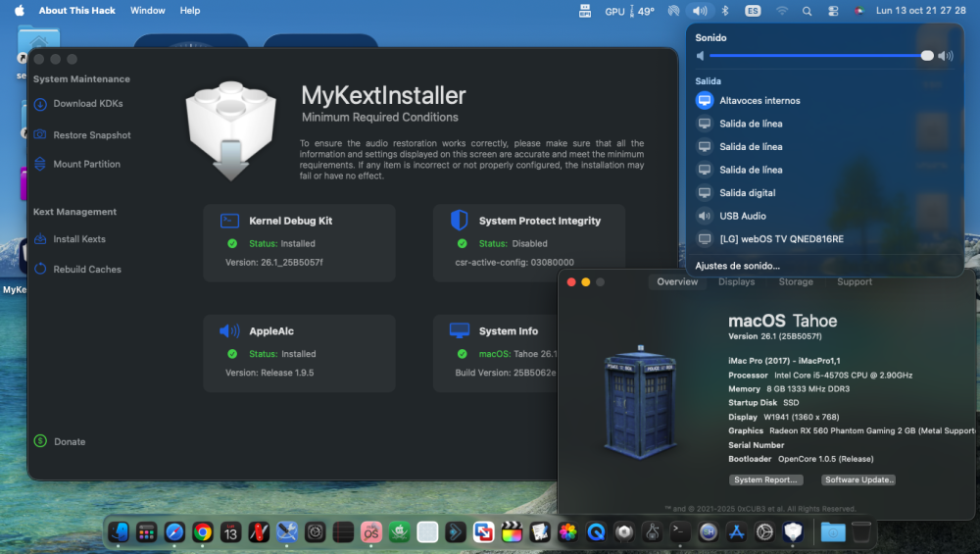Click the AppleAlc speaker icon
Image resolution: width=980 pixels, height=554 pixels.
click(229, 330)
